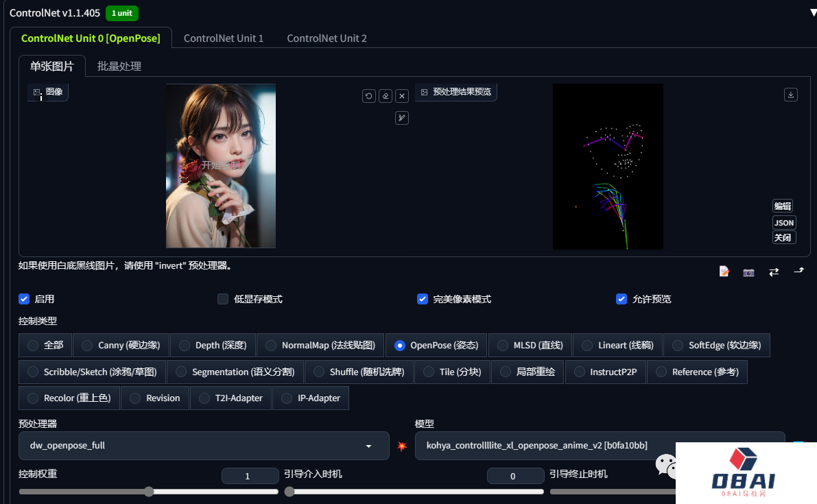The height and width of the screenshot is (504, 817).
Task: Collapse the ControlNet v1.1.405 panel arrow
Action: pos(812,12)
